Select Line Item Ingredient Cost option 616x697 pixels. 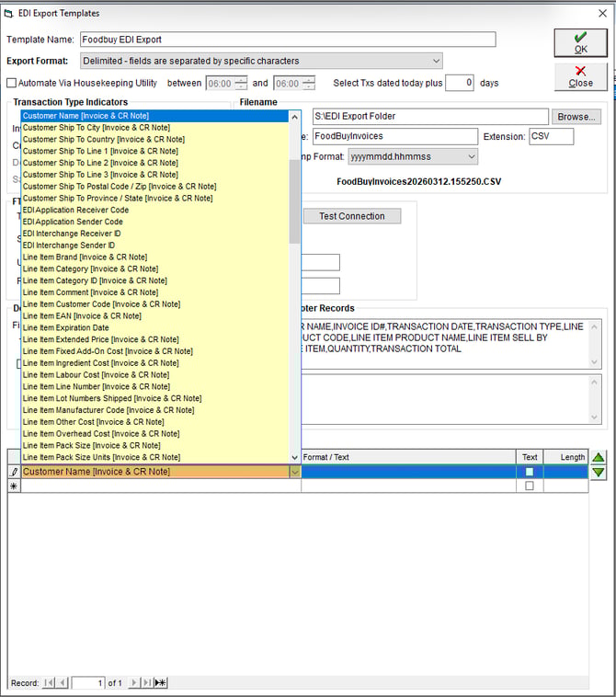154,363
